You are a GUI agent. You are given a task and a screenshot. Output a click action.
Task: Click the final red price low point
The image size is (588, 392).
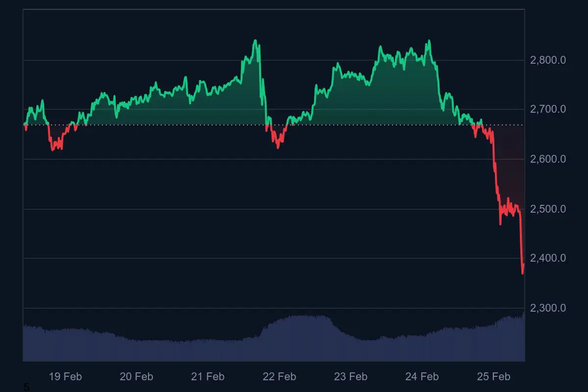click(523, 273)
